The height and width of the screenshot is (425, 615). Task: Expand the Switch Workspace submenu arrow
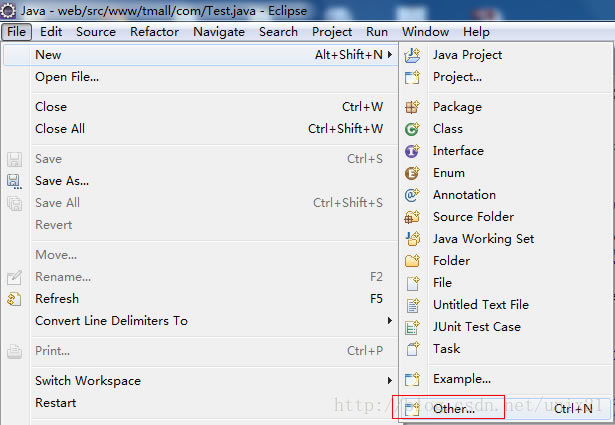coord(389,380)
